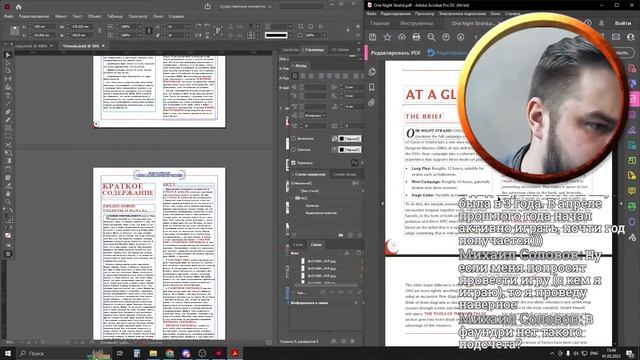Viewport: 640px width, 360px height.
Task: Click the Acrobat star bookmark icon
Action: coord(387,37)
